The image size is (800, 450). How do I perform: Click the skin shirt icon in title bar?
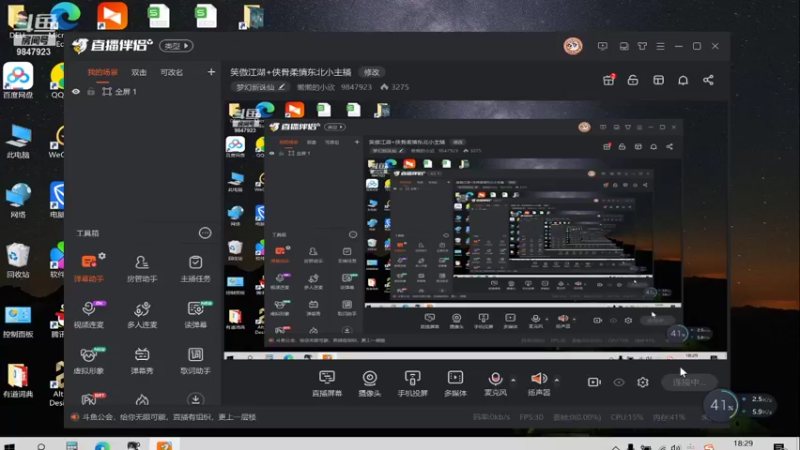[642, 46]
